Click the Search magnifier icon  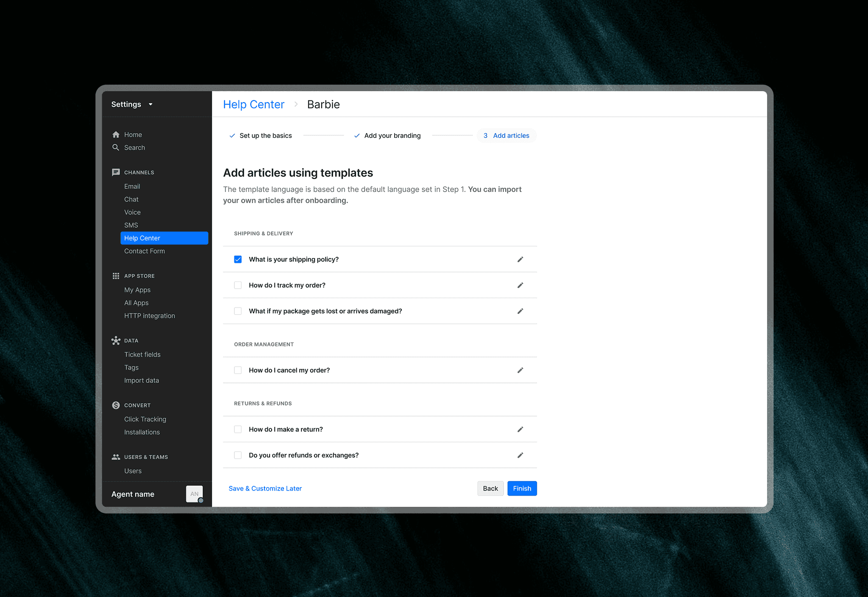coord(116,148)
